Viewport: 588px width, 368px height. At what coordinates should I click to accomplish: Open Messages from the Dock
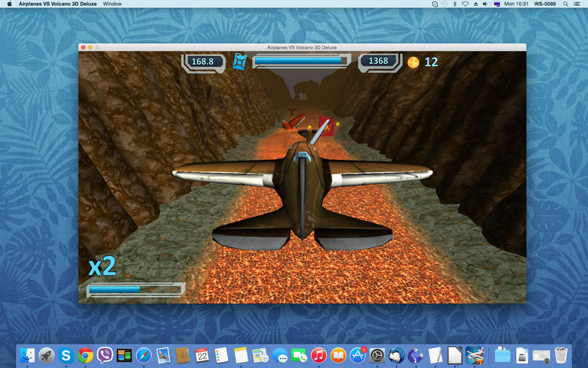coord(280,355)
